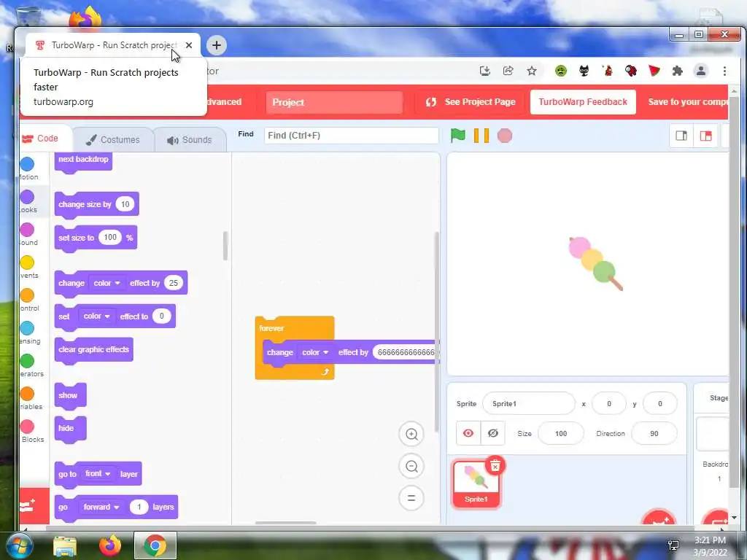Select the Variables block category circle
This screenshot has height=560, width=747.
coord(27,394)
